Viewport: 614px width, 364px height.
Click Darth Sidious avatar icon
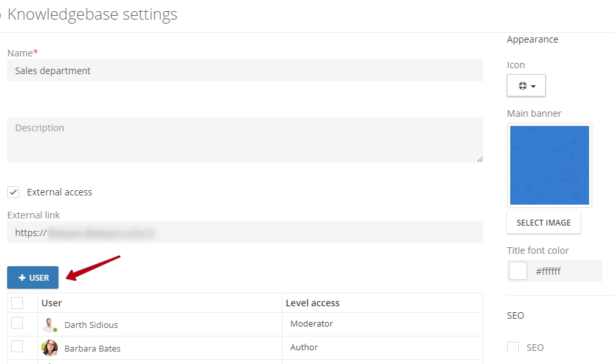click(x=49, y=325)
